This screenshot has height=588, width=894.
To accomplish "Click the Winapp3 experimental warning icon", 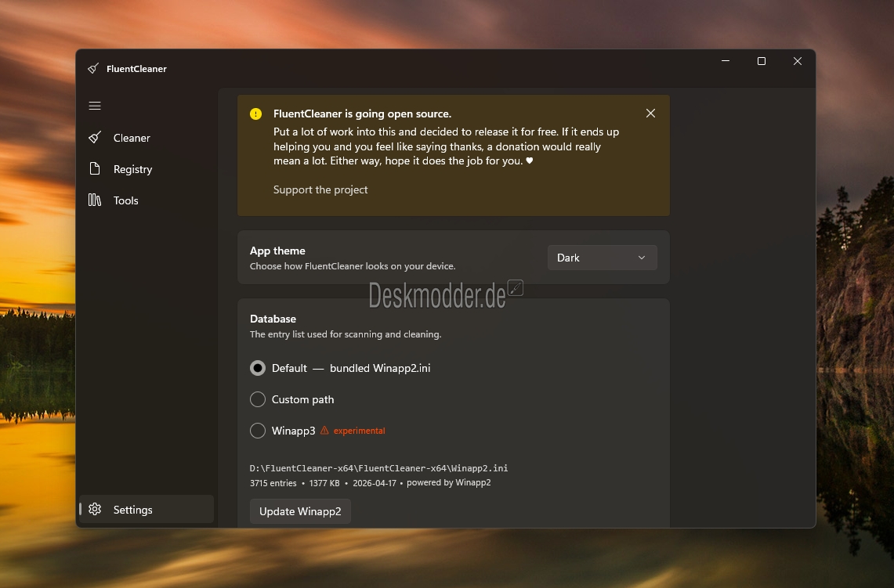I will 324,431.
